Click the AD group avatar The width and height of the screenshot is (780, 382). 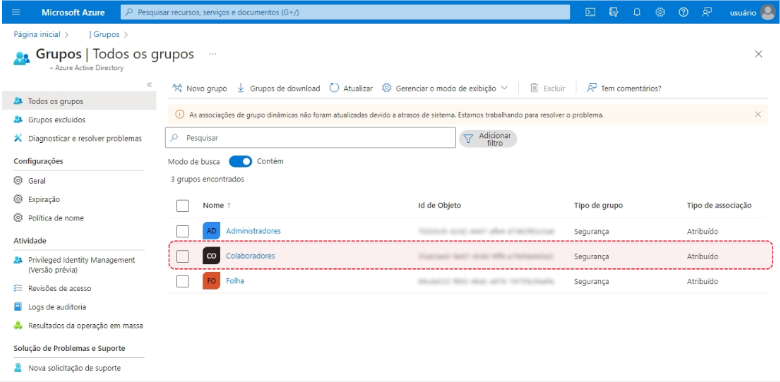[x=211, y=231]
